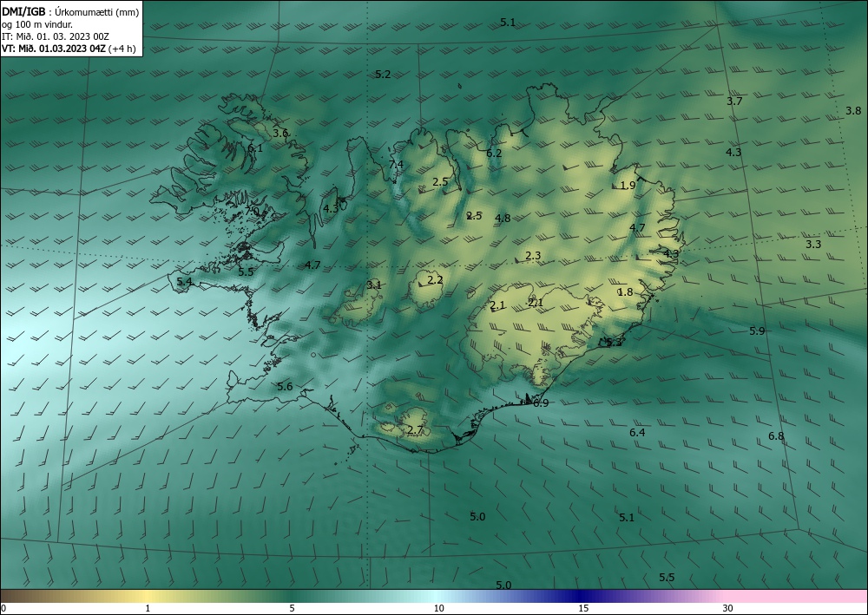
Task: Pick the pink segment of the color scale
Action: pyautogui.click(x=797, y=596)
